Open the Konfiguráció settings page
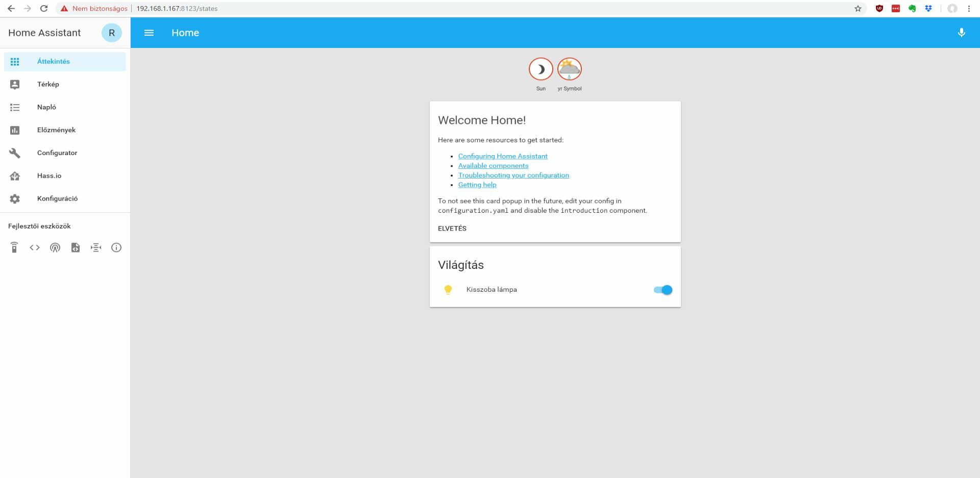Viewport: 980px width, 478px height. (x=65, y=199)
